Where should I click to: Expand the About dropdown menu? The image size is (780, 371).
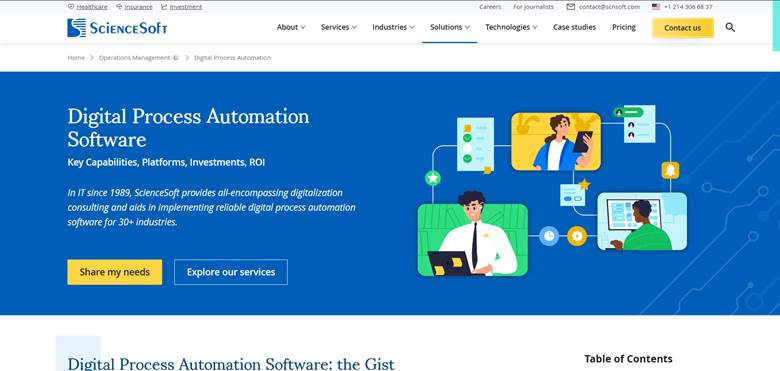(x=291, y=27)
